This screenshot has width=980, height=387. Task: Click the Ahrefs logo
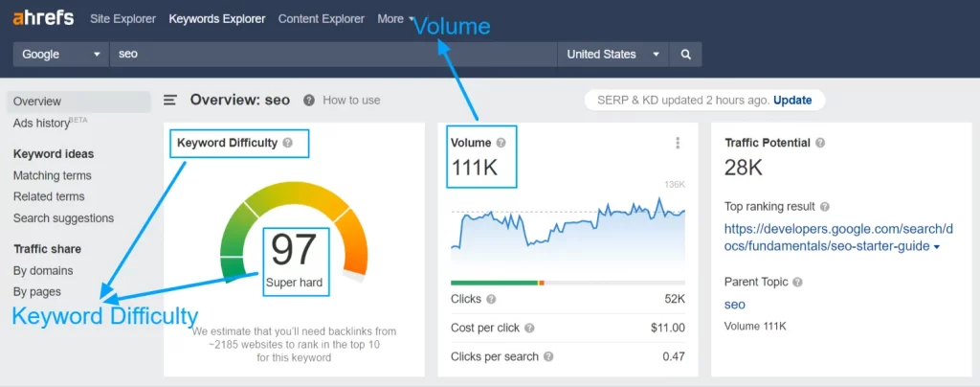coord(43,18)
